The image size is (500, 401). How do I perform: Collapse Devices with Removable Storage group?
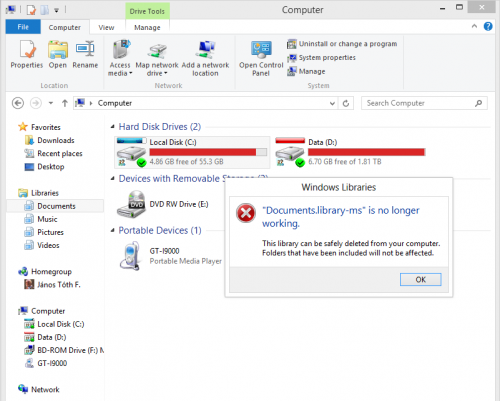point(113,178)
